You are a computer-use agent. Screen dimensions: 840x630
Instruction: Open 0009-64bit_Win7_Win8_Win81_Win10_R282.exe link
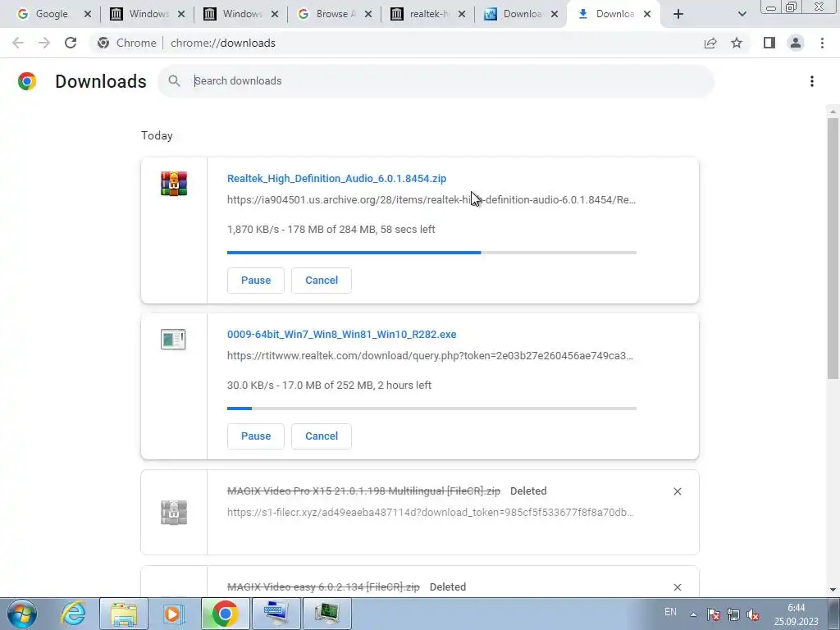pos(342,335)
